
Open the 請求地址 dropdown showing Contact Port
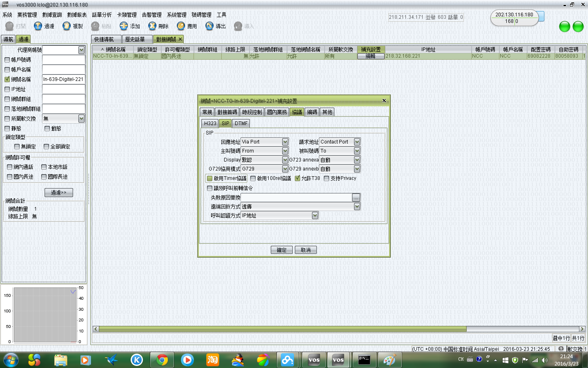[357, 142]
